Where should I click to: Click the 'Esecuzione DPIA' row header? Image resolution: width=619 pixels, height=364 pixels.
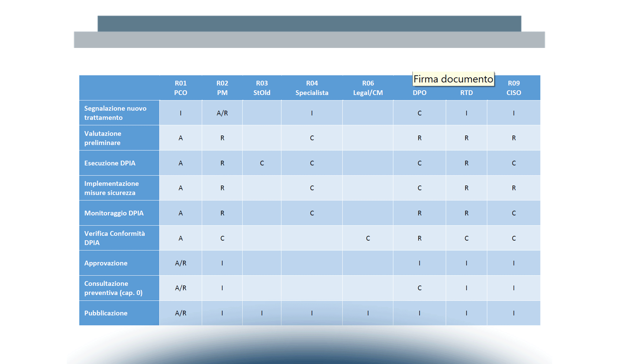tap(119, 163)
